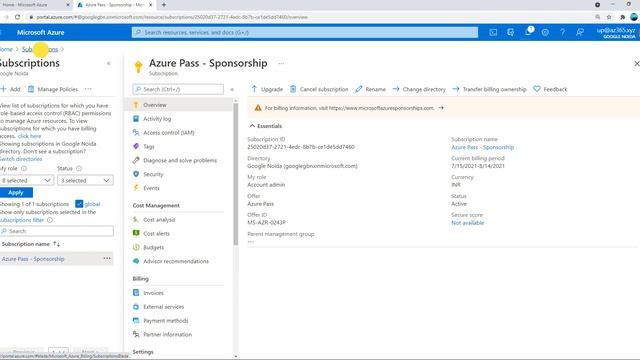Viewport: 640px width, 360px height.
Task: Click Change directory
Action: (x=419, y=89)
